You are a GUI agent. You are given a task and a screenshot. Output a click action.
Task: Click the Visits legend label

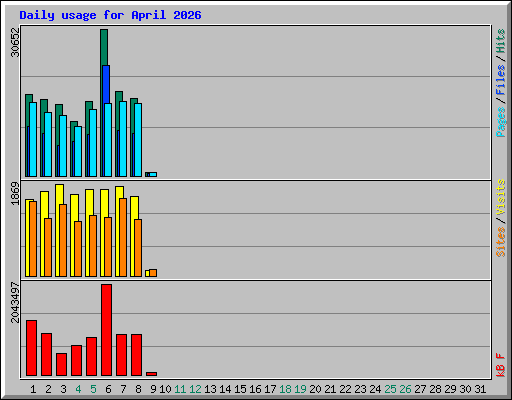500,197
